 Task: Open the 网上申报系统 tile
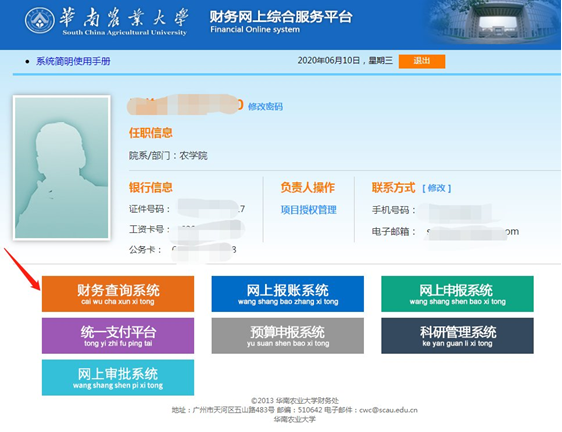[x=457, y=294]
